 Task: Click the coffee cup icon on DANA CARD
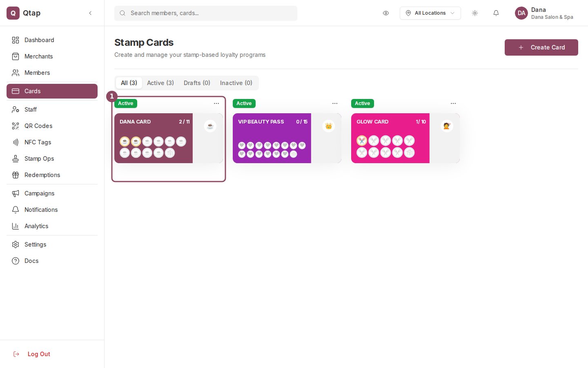coord(210,126)
